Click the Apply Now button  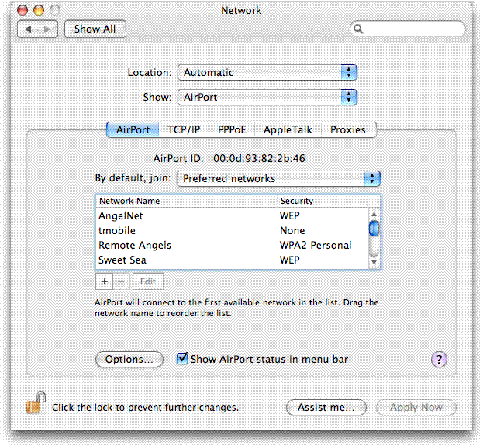click(x=416, y=408)
